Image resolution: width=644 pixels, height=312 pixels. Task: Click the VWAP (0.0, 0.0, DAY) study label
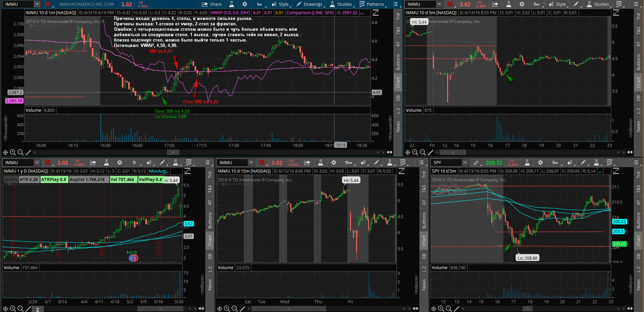[230, 12]
